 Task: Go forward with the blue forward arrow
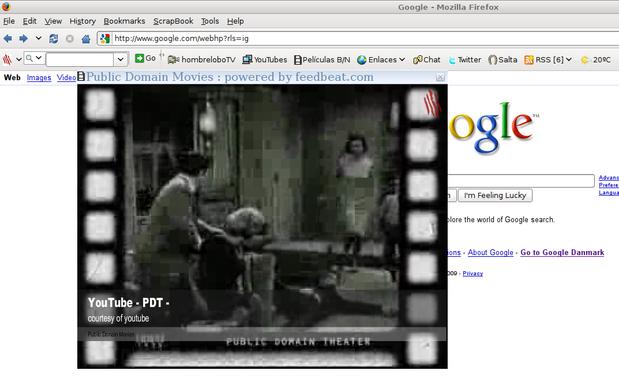(x=23, y=38)
